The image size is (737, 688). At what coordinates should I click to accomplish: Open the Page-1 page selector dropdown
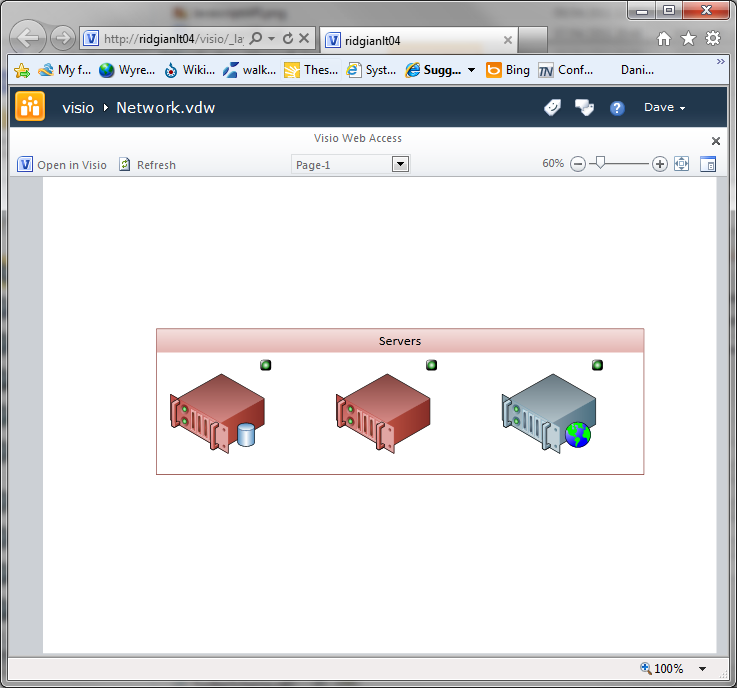[x=400, y=164]
